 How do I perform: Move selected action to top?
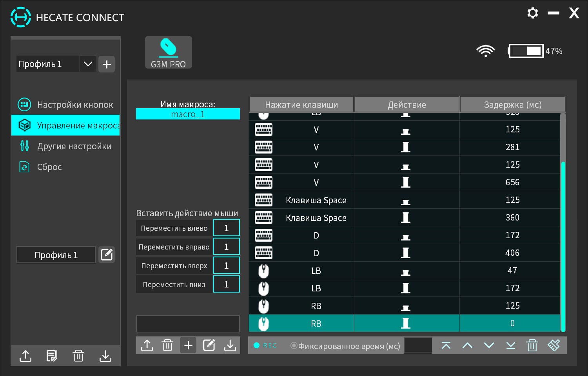(x=446, y=345)
